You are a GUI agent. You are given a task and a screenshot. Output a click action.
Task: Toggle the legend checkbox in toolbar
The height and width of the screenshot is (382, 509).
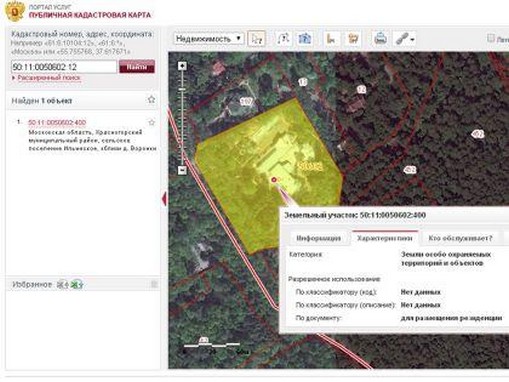click(490, 38)
